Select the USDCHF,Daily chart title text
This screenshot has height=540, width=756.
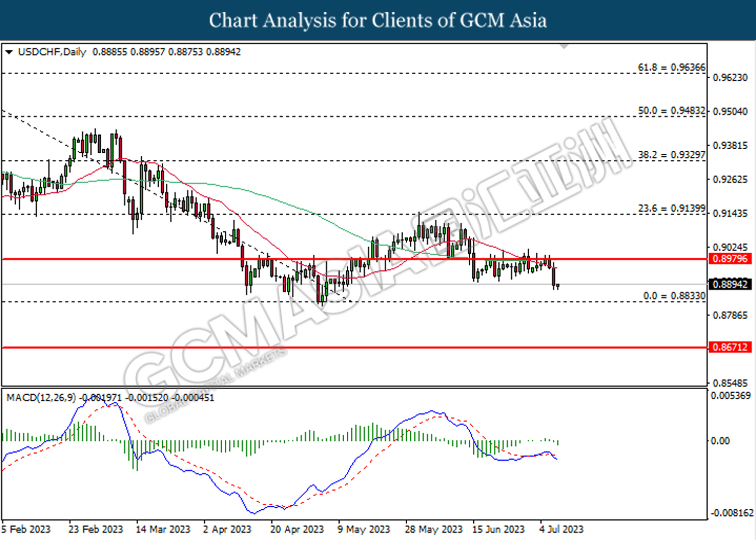coord(52,52)
